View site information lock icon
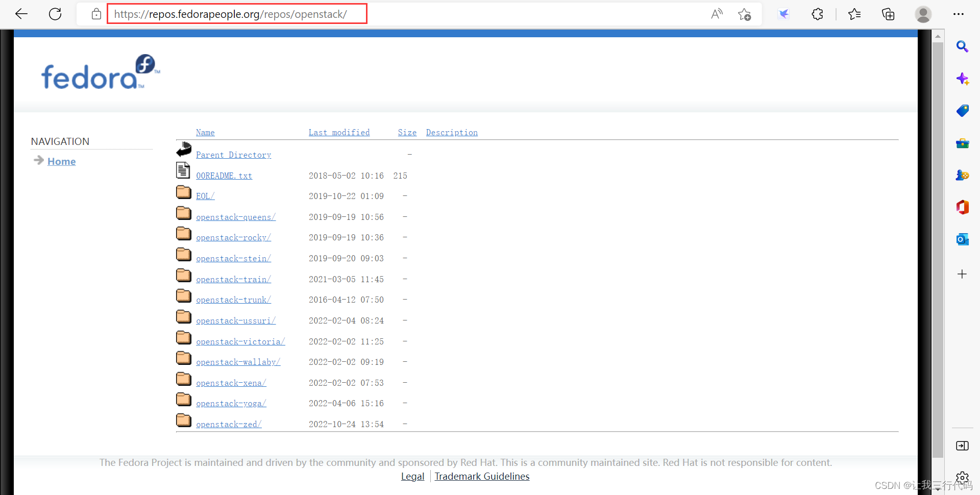The height and width of the screenshot is (495, 980). [96, 14]
